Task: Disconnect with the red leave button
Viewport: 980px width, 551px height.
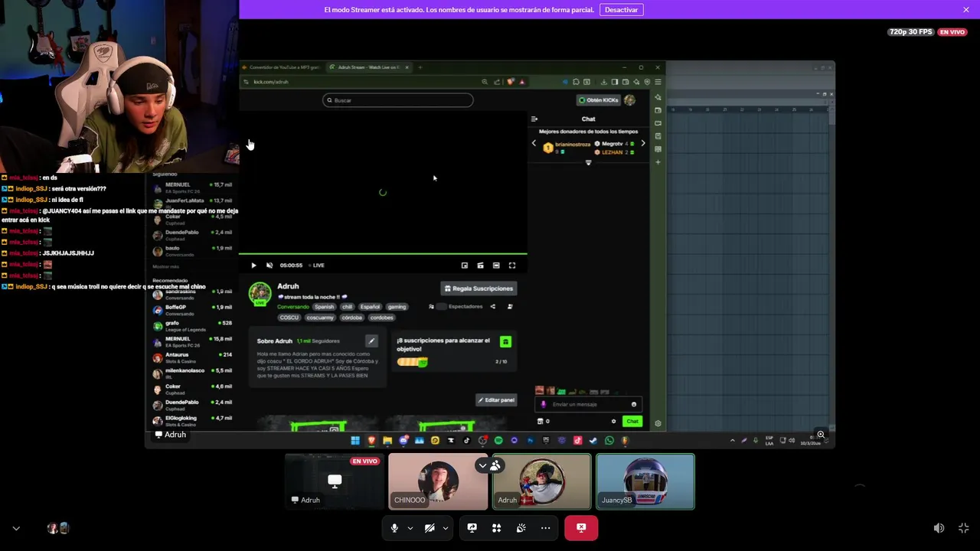Action: click(x=581, y=528)
